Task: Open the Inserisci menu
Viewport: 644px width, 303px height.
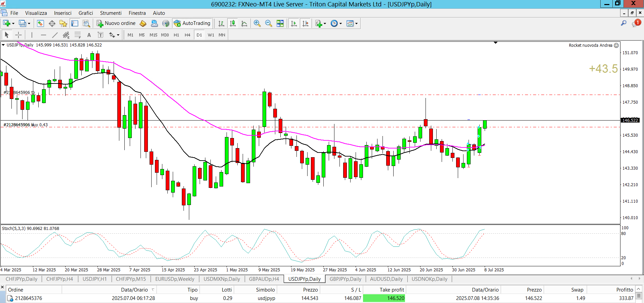Action: [x=63, y=13]
